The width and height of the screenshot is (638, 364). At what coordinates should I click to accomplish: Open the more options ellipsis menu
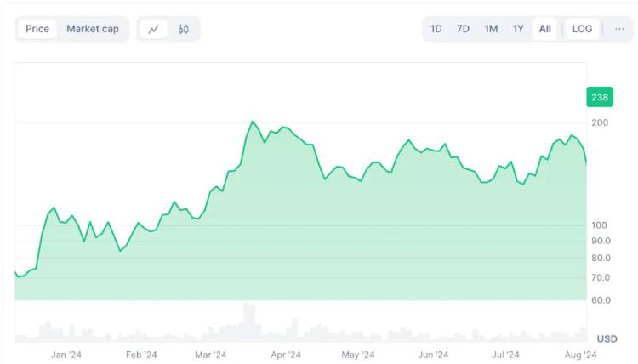click(x=619, y=29)
